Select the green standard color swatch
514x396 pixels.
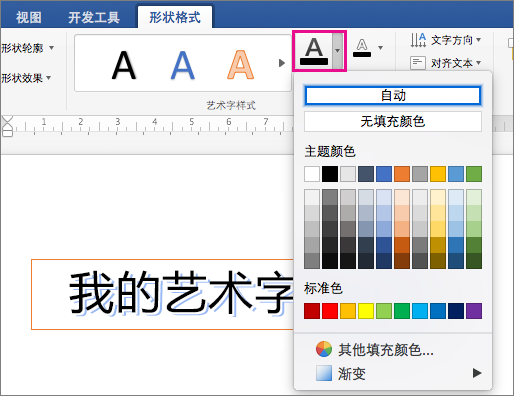click(x=402, y=311)
